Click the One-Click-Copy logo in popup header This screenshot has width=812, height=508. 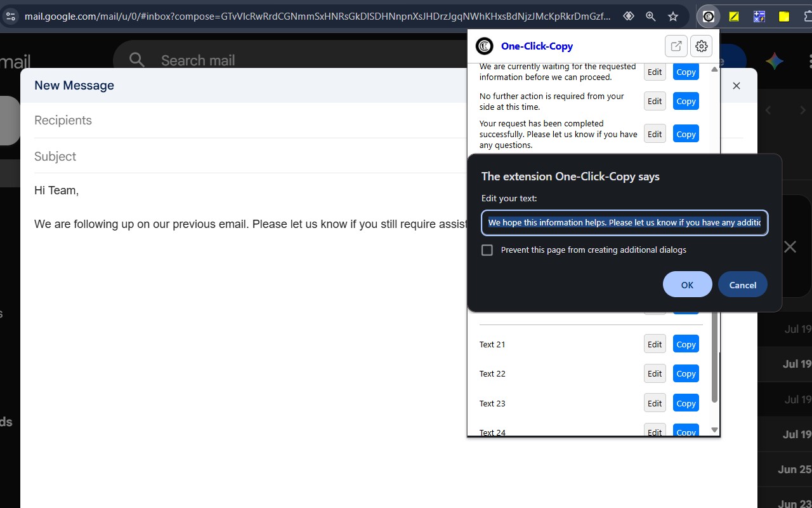pyautogui.click(x=485, y=46)
